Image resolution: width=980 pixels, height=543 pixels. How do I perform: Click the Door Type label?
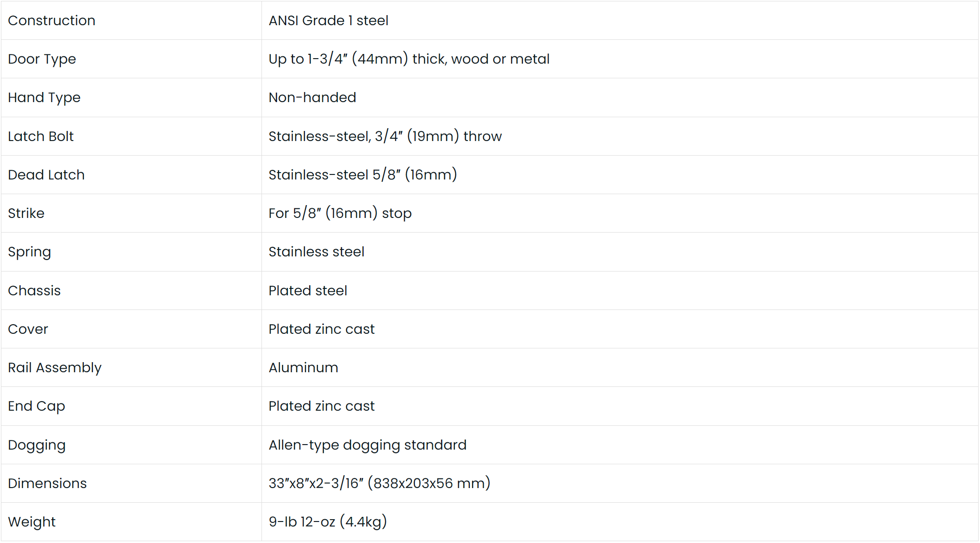[x=42, y=59]
